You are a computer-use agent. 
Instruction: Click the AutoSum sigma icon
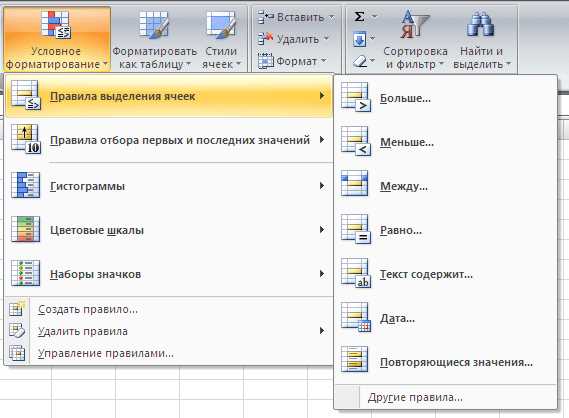click(x=359, y=16)
